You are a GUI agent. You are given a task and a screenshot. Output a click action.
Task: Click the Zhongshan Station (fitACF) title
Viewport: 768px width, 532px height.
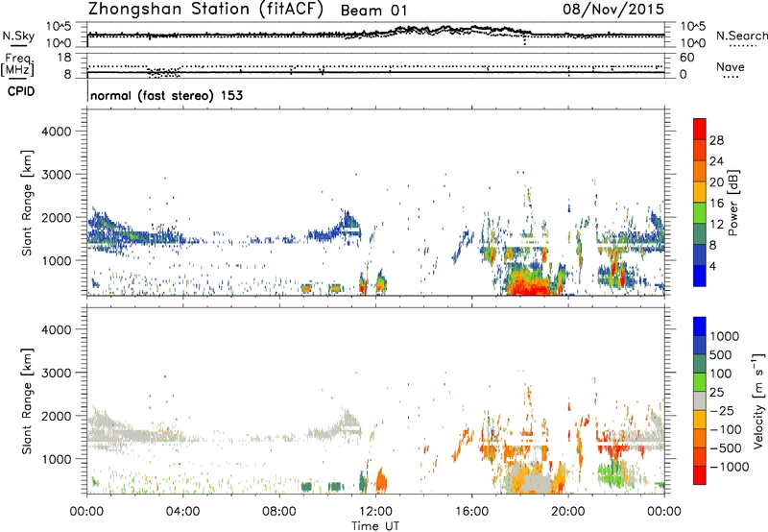(205, 10)
